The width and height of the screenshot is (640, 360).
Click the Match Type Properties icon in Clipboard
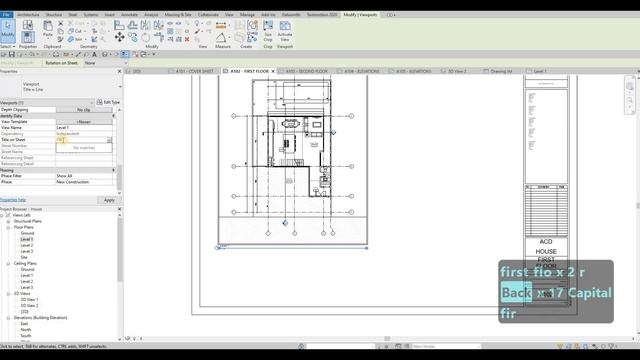[60, 39]
